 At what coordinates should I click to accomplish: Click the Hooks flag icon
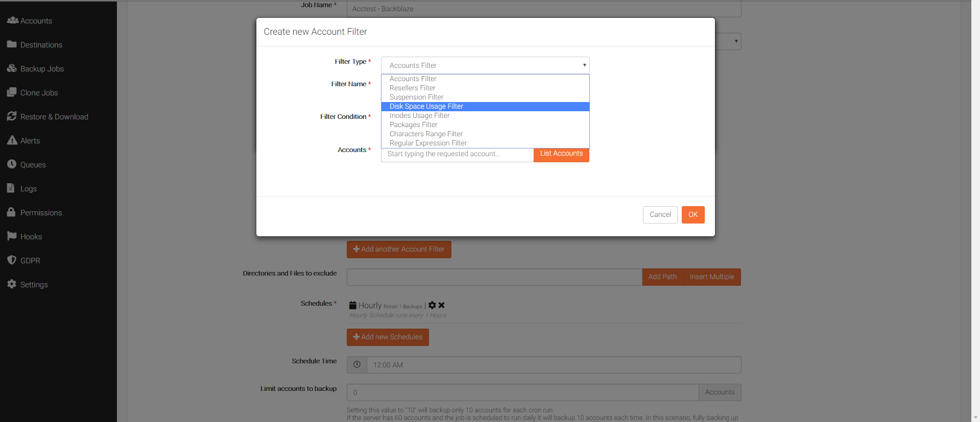(x=12, y=236)
